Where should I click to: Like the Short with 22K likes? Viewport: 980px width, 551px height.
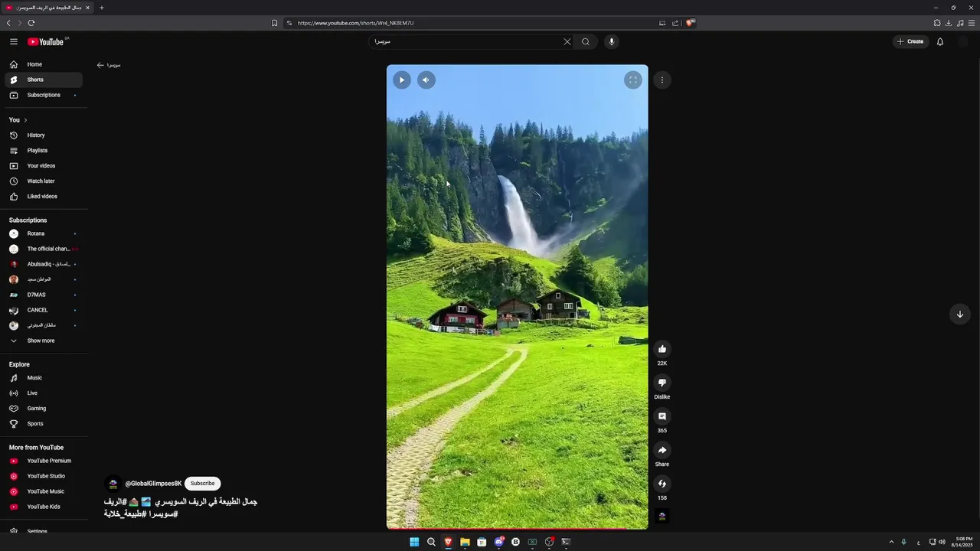(x=662, y=349)
